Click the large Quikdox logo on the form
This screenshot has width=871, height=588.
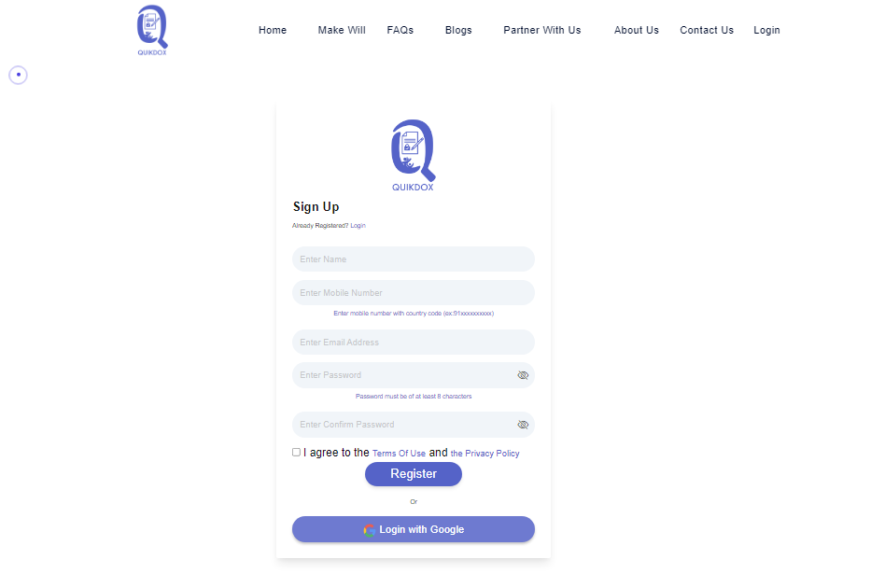pyautogui.click(x=414, y=155)
